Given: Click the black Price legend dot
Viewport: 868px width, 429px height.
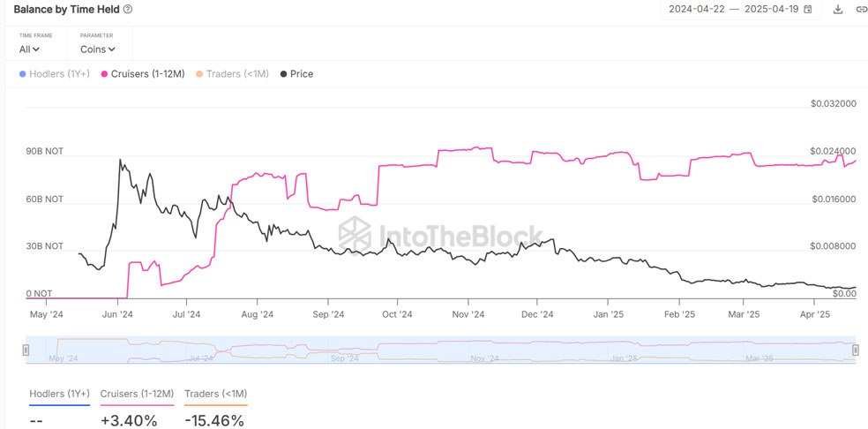Looking at the screenshot, I should [283, 74].
